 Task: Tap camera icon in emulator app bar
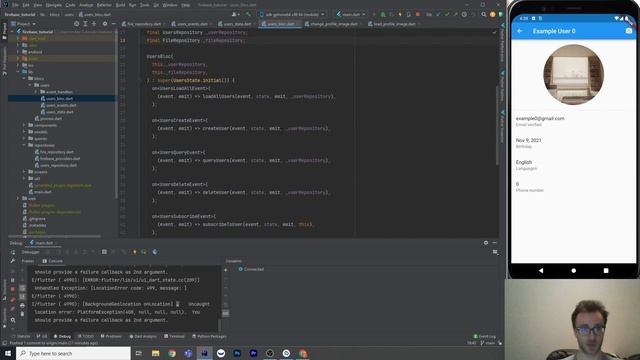pos(629,31)
